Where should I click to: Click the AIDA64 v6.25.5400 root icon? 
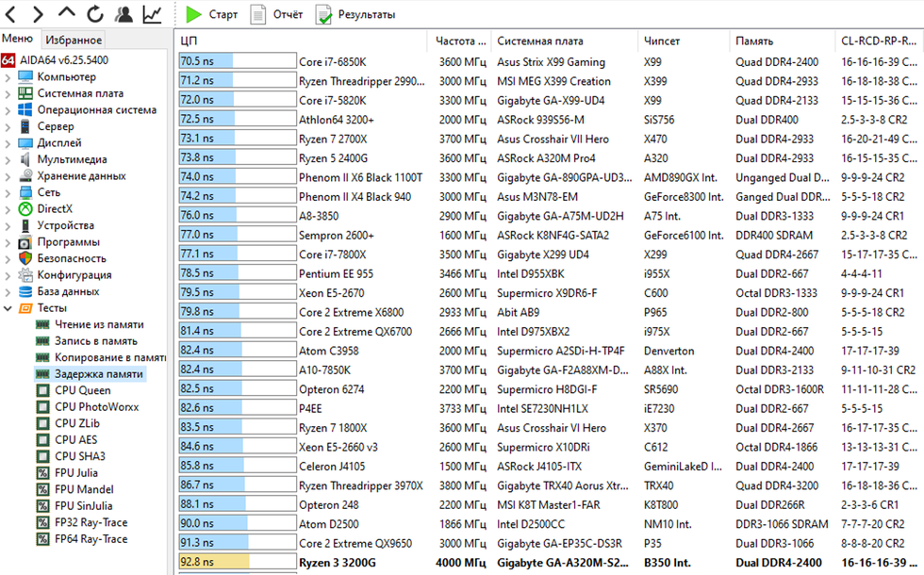pyautogui.click(x=8, y=60)
